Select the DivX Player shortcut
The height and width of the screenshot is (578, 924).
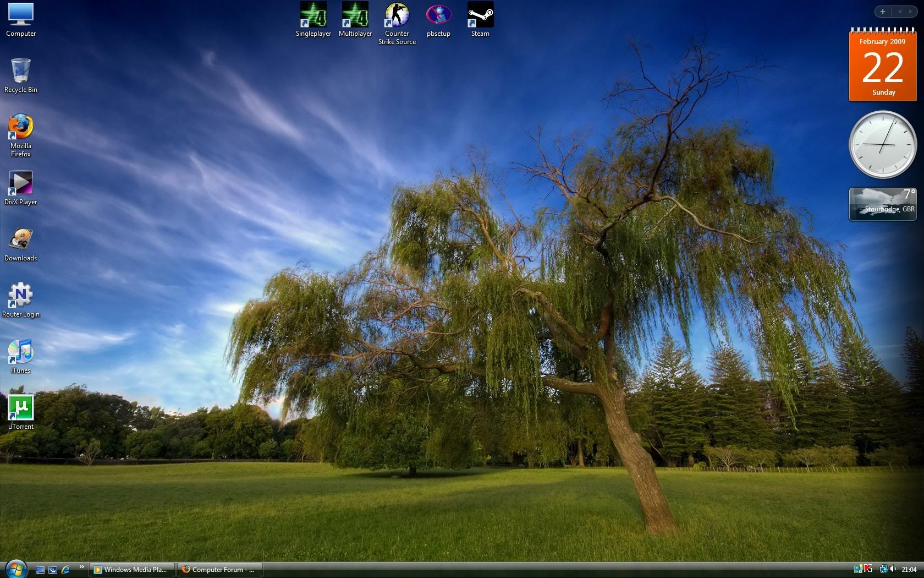coord(21,188)
